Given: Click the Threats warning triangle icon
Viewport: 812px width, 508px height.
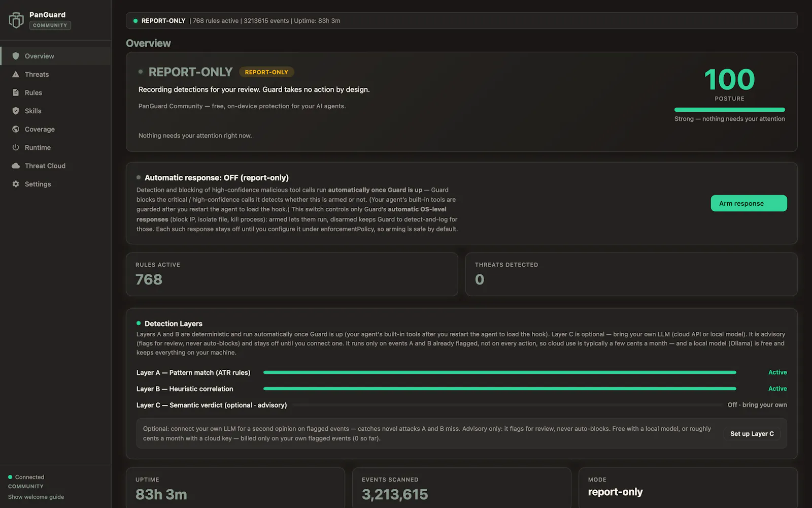Looking at the screenshot, I should point(16,74).
